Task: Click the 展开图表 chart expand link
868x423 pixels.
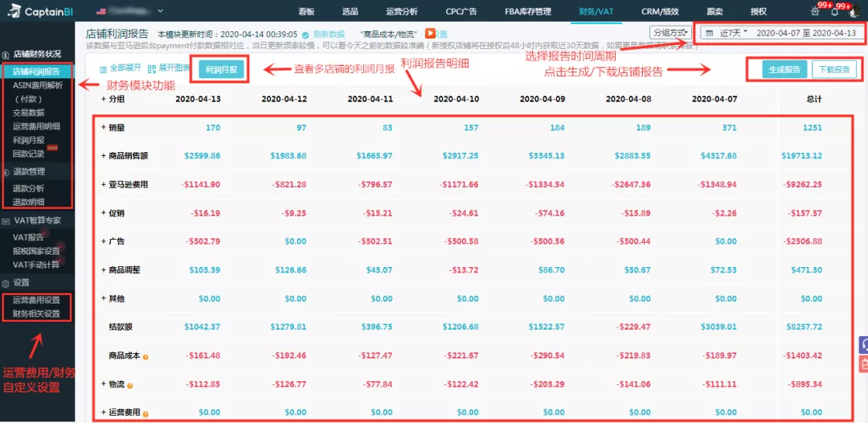Action: [x=174, y=68]
